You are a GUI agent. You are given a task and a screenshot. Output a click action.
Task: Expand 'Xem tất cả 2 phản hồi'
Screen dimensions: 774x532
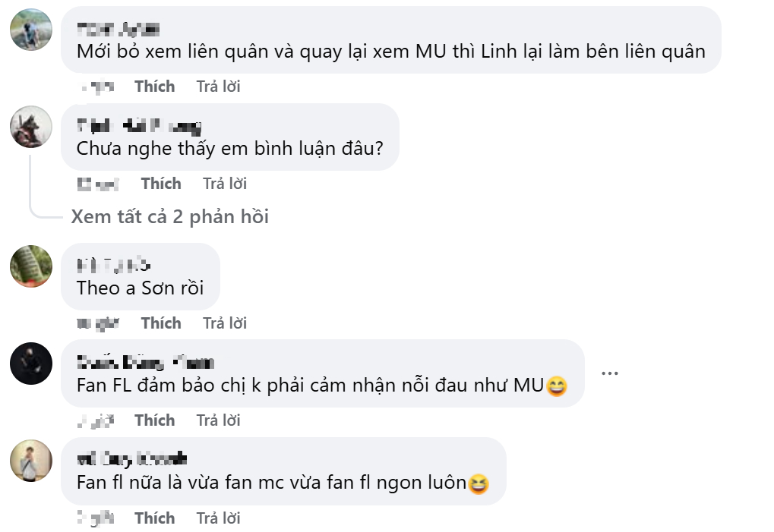pyautogui.click(x=172, y=218)
